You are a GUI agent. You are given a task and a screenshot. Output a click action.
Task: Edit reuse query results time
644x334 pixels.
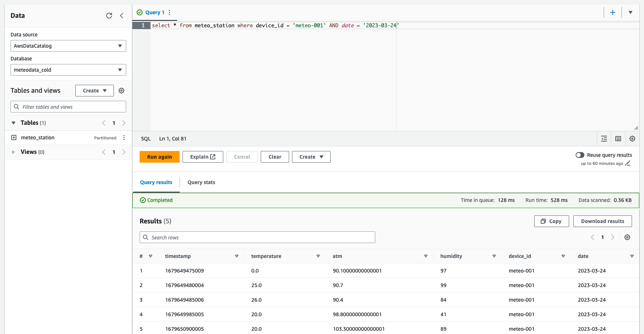click(628, 163)
